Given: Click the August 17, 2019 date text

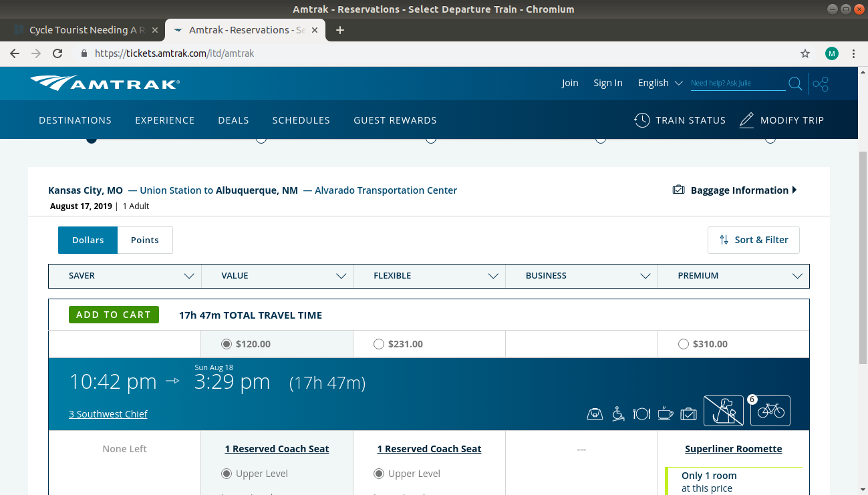Looking at the screenshot, I should pos(81,206).
